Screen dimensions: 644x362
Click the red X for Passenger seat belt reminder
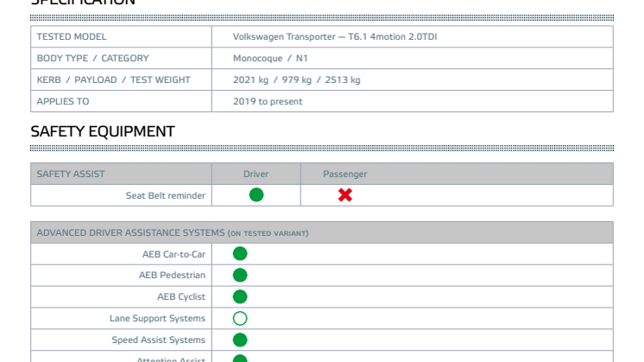pyautogui.click(x=345, y=194)
